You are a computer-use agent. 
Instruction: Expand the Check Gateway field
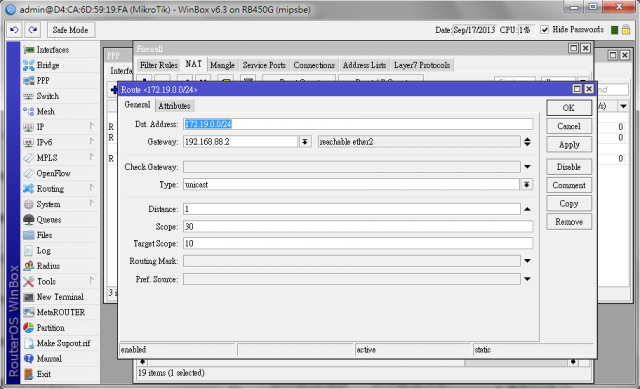527,167
